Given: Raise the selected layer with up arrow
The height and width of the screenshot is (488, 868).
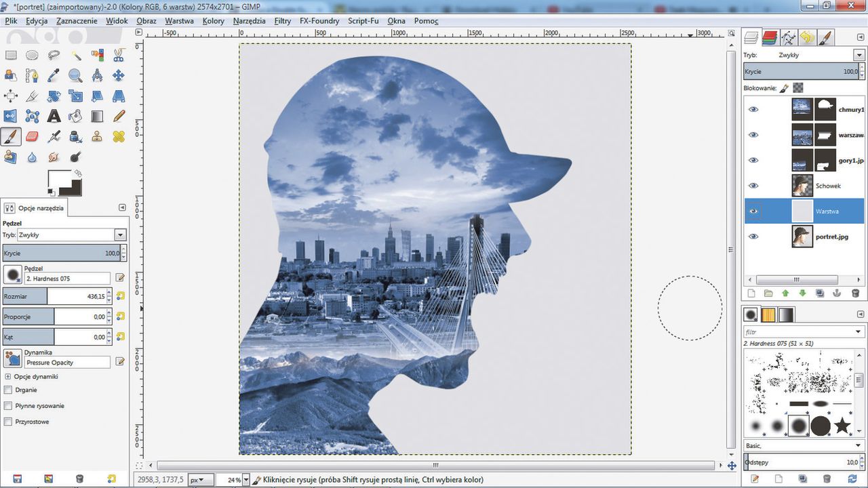Looking at the screenshot, I should click(785, 293).
